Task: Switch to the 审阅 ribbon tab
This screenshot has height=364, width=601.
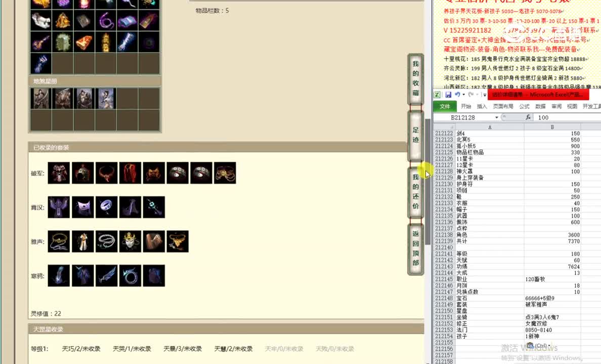Action: (x=556, y=107)
